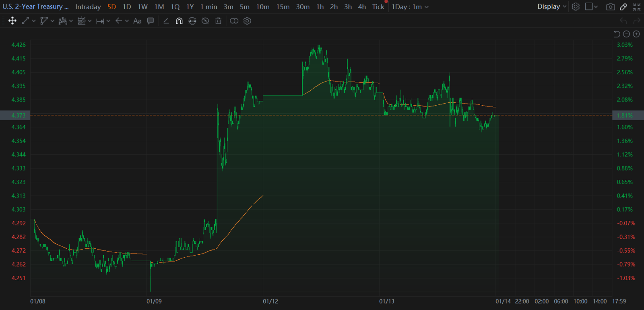Zoom out chart with minus circle icon

click(x=626, y=34)
